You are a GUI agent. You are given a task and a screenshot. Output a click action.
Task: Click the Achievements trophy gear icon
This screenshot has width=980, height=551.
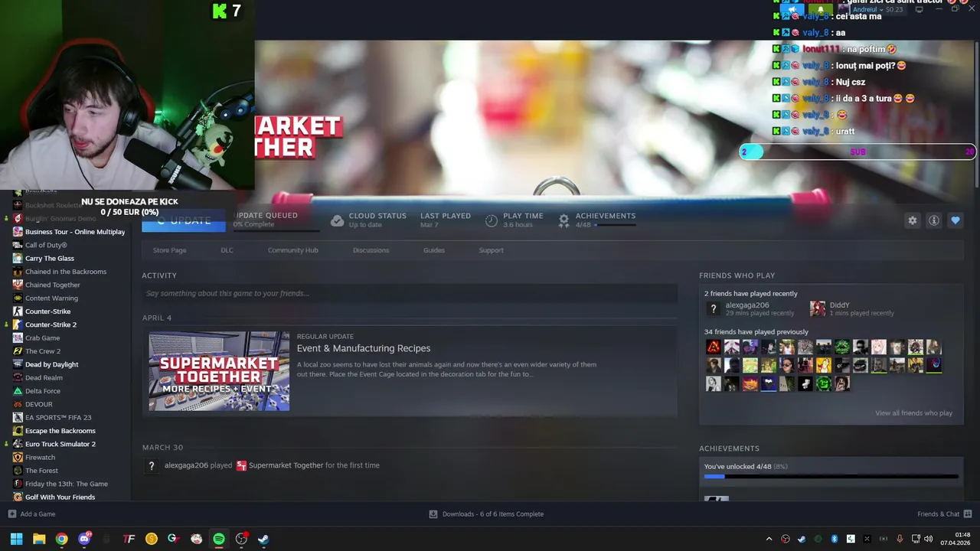pos(563,220)
